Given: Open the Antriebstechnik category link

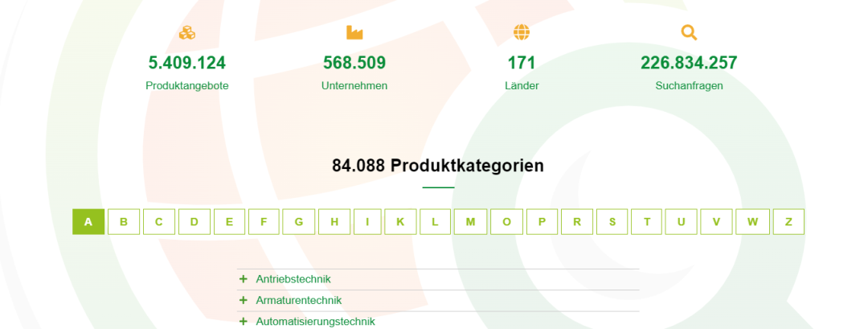Looking at the screenshot, I should 293,279.
